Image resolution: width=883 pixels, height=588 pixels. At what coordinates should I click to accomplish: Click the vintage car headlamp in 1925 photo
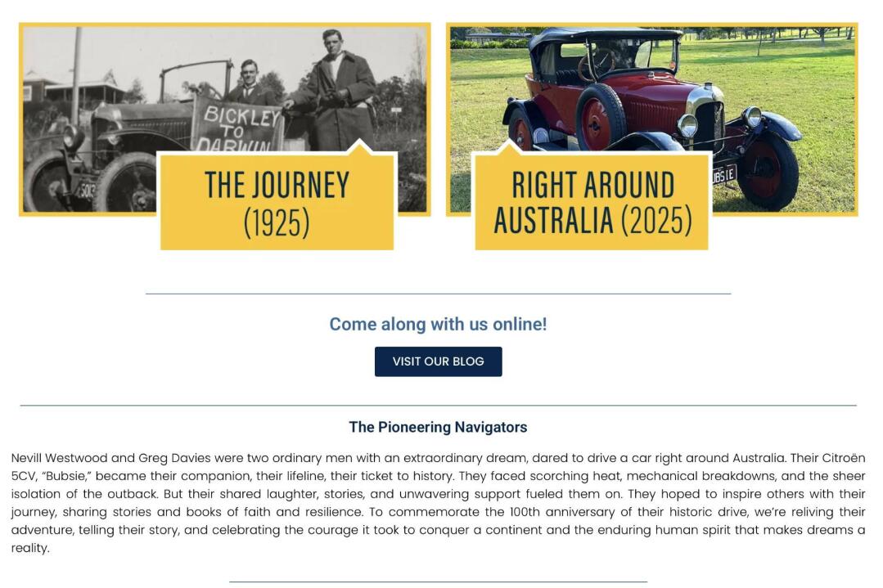coord(73,137)
